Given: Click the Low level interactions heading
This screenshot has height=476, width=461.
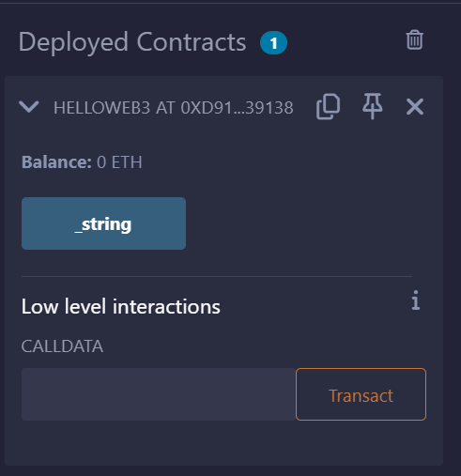Looking at the screenshot, I should (x=121, y=306).
